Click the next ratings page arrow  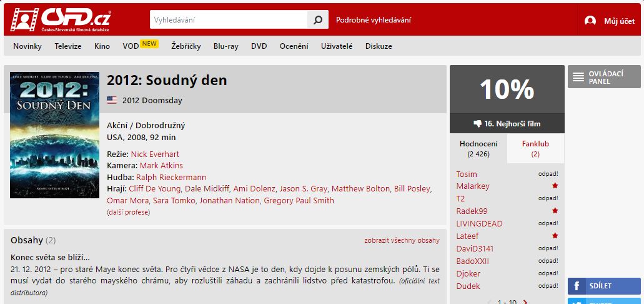[525, 302]
